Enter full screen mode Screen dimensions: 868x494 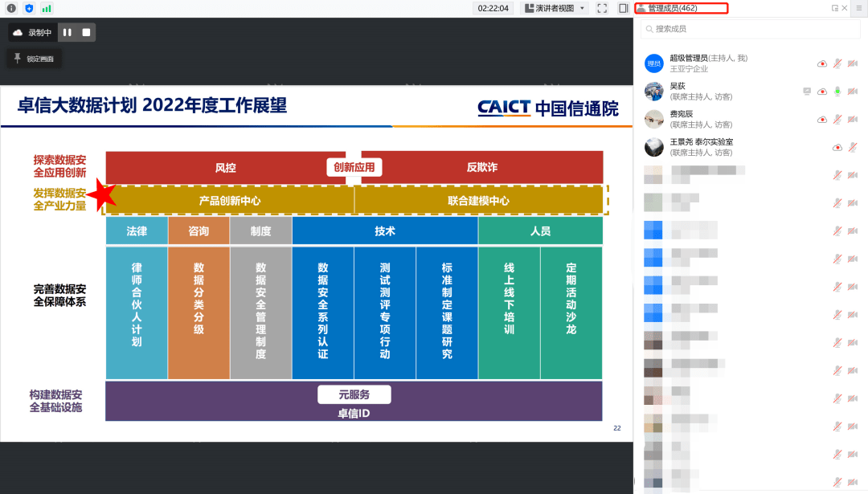click(602, 8)
